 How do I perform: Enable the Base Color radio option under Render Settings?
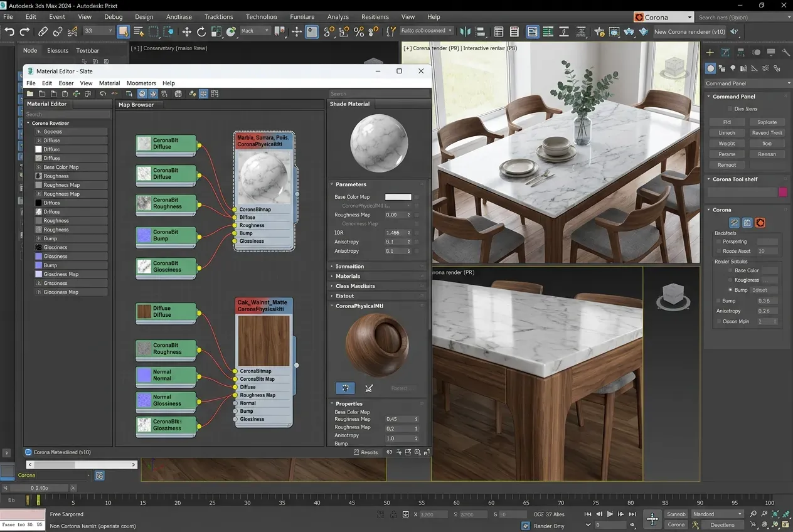730,270
